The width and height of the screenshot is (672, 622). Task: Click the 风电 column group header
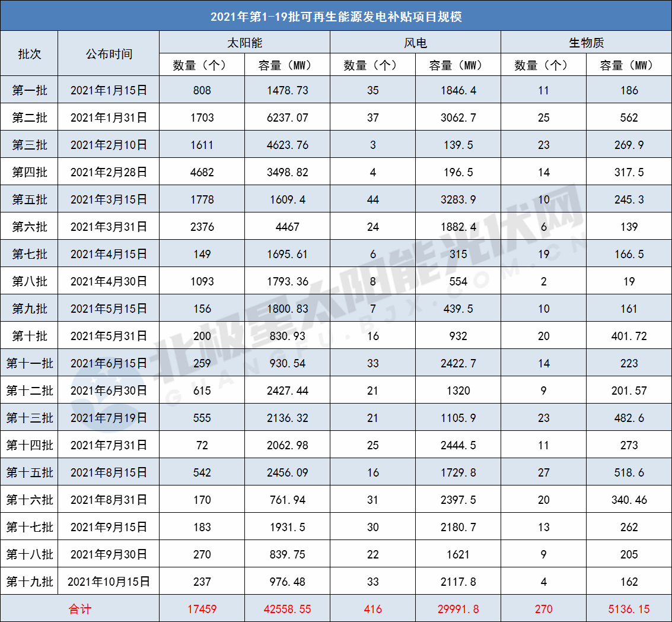[x=415, y=42]
